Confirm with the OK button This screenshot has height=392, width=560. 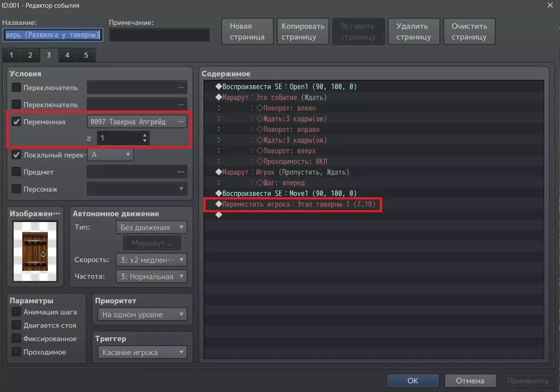coord(413,380)
